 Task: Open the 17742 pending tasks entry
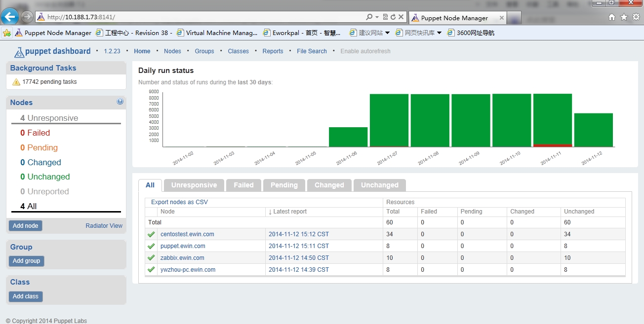coord(49,82)
